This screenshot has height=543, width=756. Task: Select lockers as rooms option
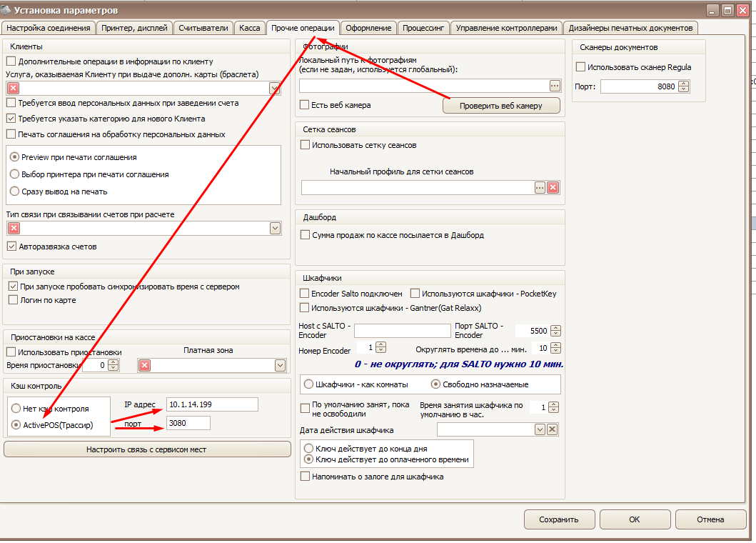pos(308,384)
